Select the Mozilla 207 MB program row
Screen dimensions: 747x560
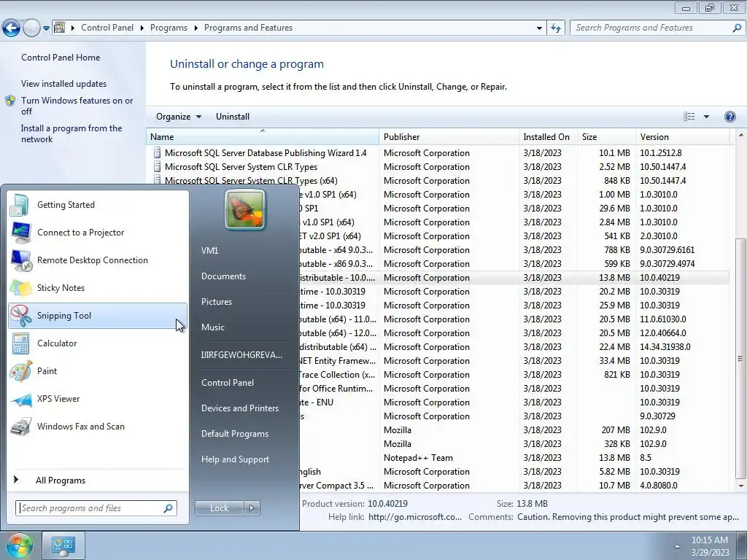point(514,430)
